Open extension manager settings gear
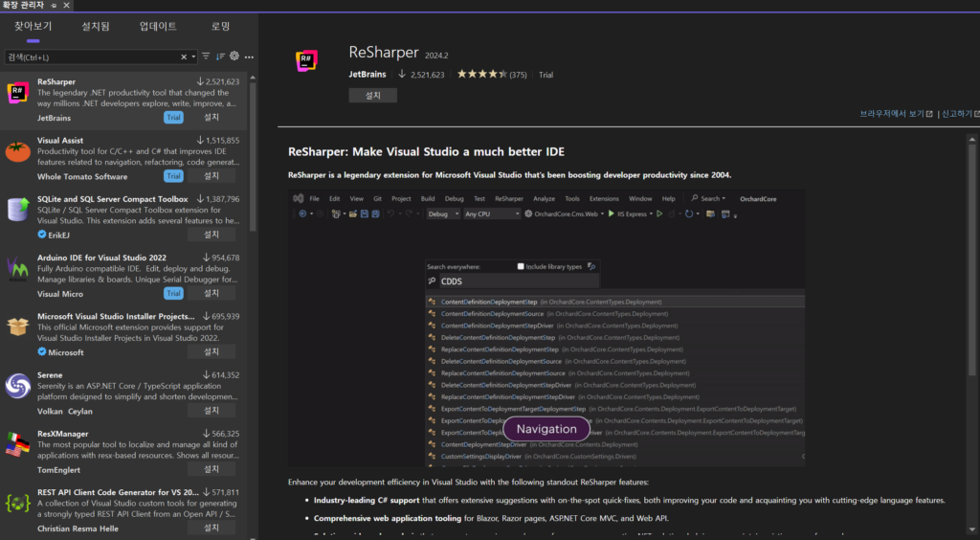This screenshot has width=980, height=540. pyautogui.click(x=234, y=56)
